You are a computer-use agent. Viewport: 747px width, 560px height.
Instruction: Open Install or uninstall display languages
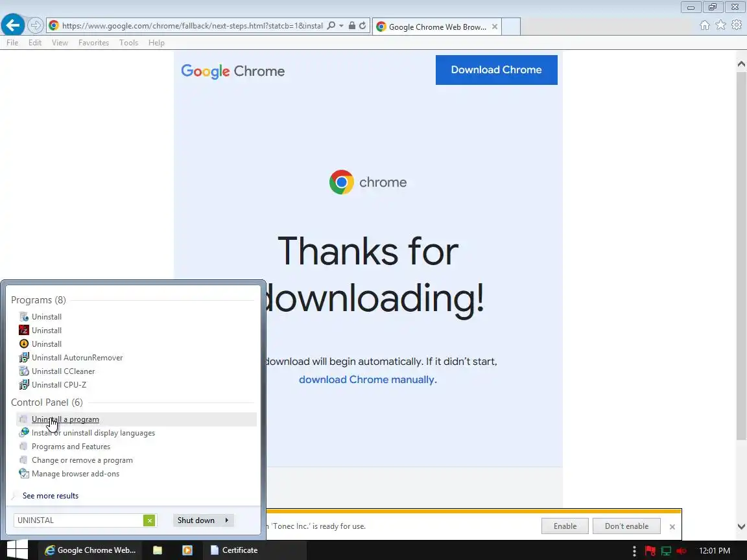(x=93, y=433)
